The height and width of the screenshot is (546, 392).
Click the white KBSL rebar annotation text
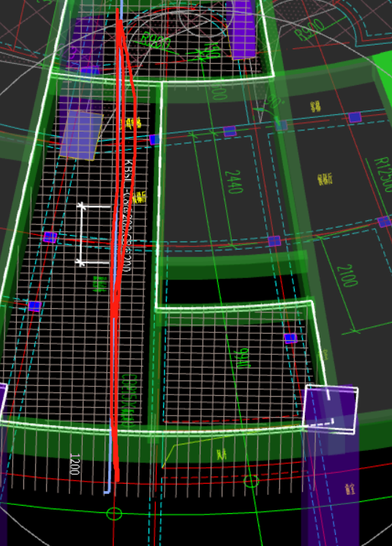[127, 216]
